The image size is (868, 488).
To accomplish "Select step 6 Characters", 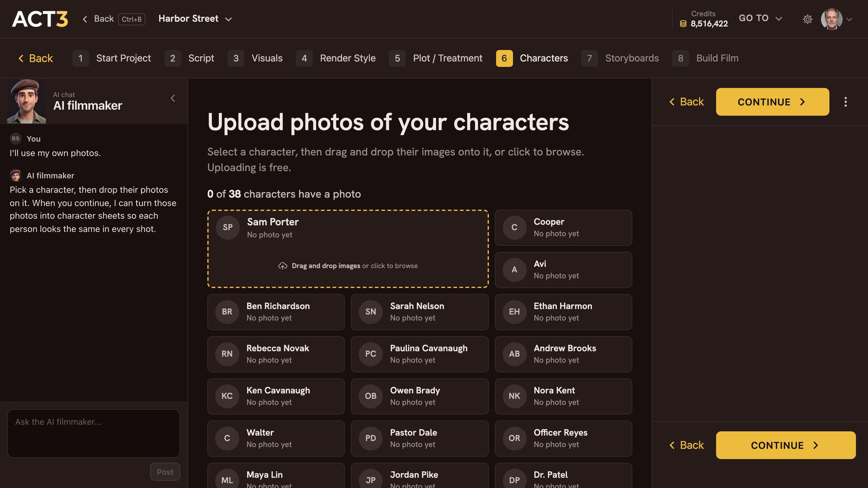I will point(532,58).
